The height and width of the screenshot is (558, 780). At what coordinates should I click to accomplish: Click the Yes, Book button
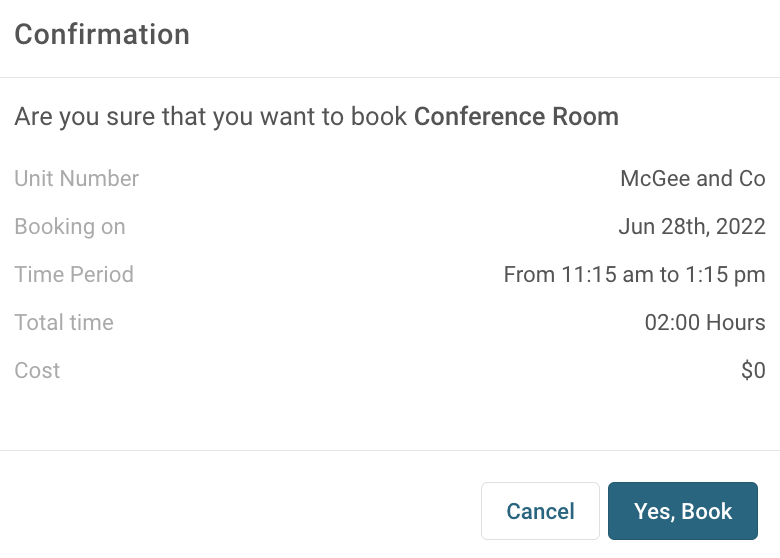tap(683, 512)
